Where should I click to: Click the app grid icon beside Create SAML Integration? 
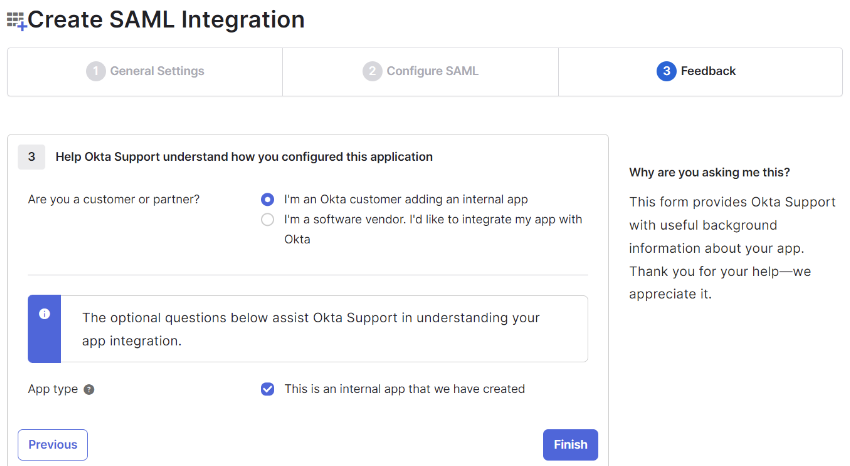[16, 21]
